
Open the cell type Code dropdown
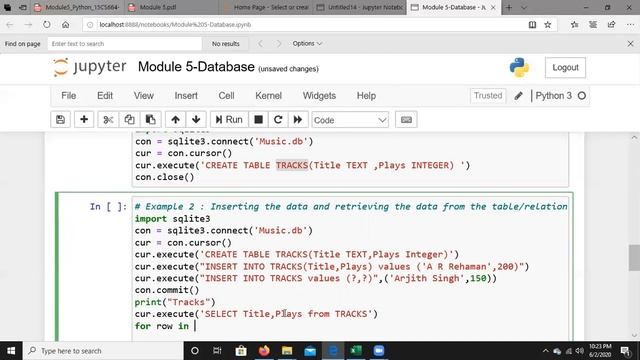coord(350,120)
